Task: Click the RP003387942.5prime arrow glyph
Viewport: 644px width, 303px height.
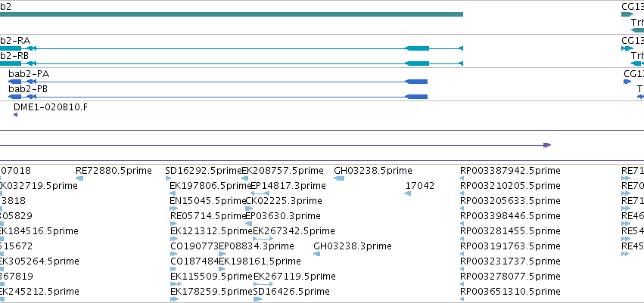Action: coord(462,178)
